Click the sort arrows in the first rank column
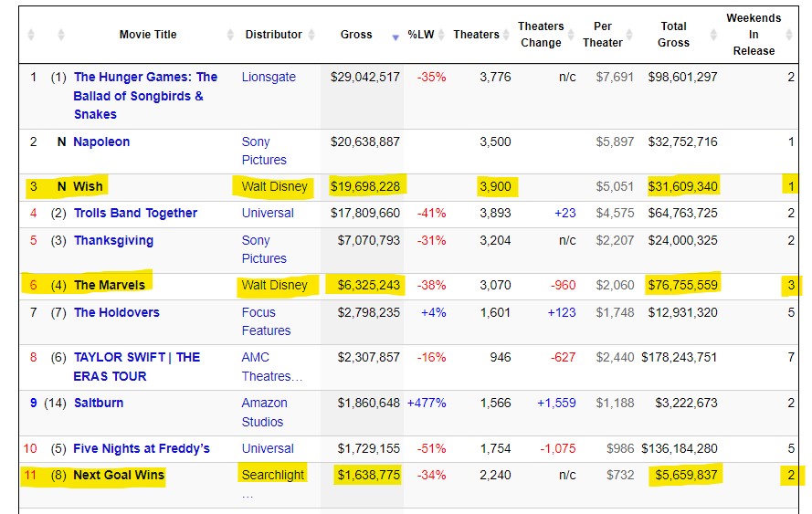The image size is (812, 514). click(x=31, y=36)
